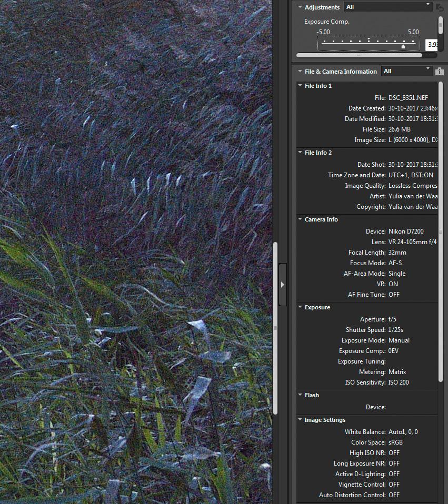Click the Color Space value sRGB
This screenshot has height=504, width=448.
pos(395,442)
